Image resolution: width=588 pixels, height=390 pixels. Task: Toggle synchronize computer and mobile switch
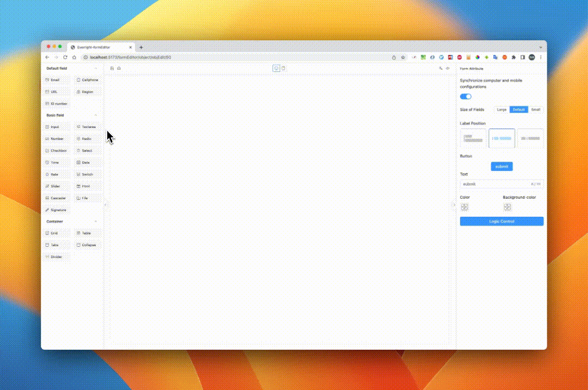[465, 96]
